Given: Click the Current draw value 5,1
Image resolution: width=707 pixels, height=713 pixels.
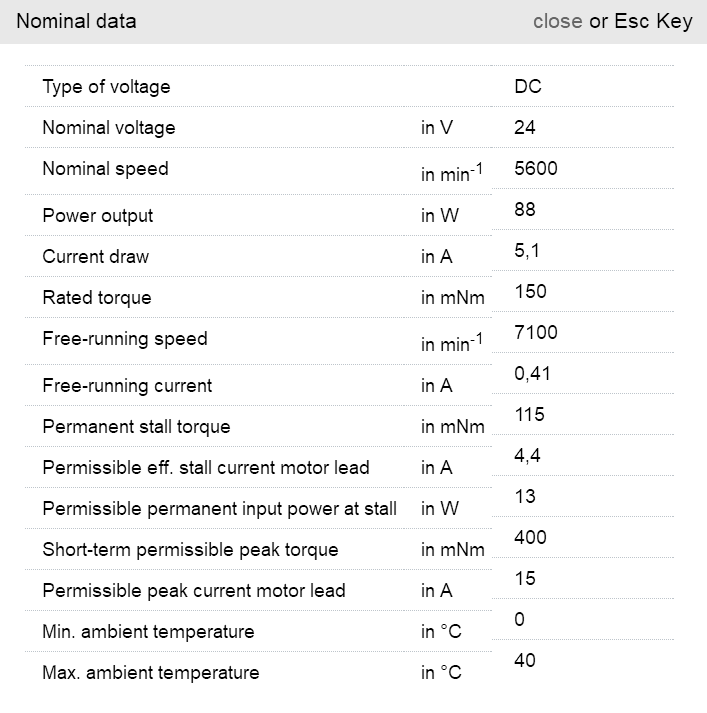Looking at the screenshot, I should point(527,250).
